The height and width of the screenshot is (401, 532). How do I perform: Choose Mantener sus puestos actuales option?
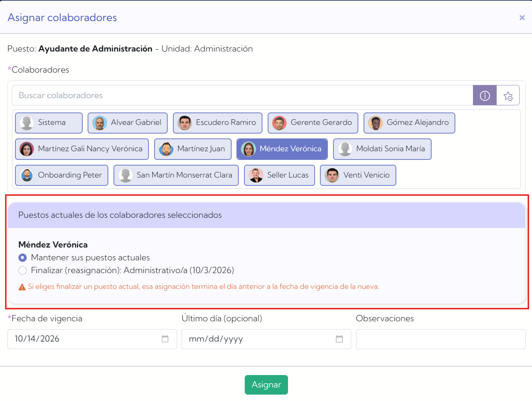[23, 258]
